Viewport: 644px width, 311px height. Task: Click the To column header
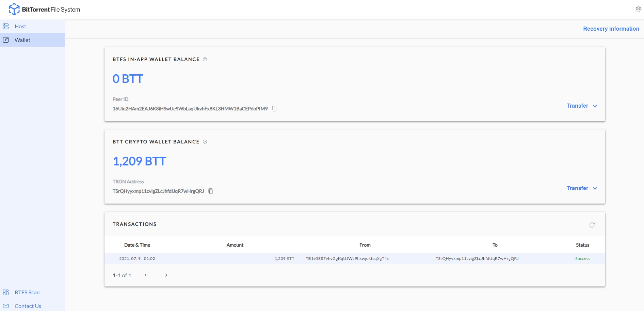point(495,245)
